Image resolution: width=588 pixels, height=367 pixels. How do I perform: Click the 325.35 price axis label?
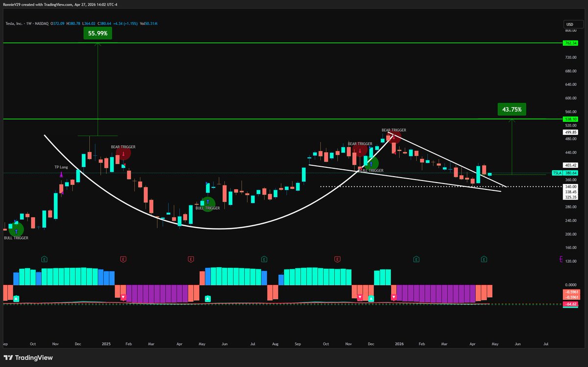click(x=571, y=197)
